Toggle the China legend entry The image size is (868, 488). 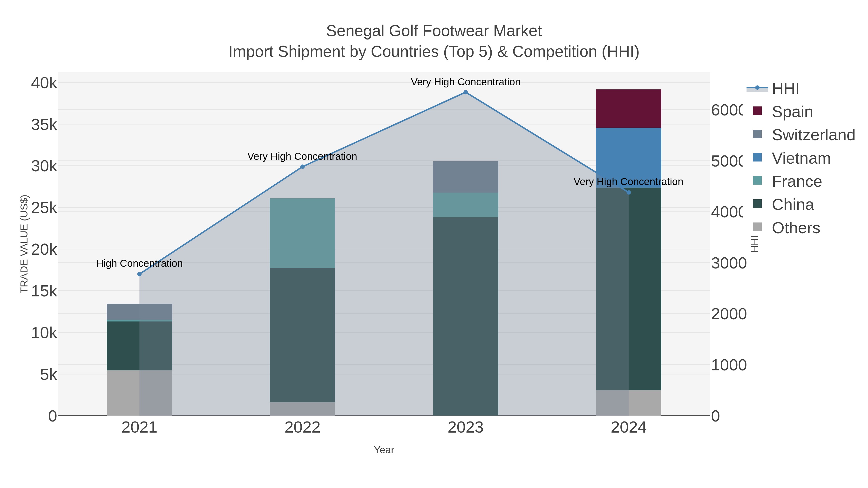click(x=783, y=204)
